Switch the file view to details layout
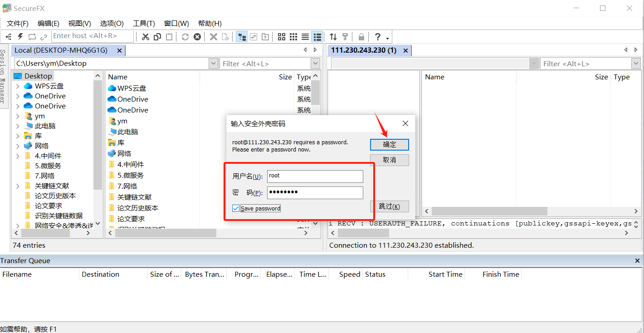644x333 pixels. point(317,36)
